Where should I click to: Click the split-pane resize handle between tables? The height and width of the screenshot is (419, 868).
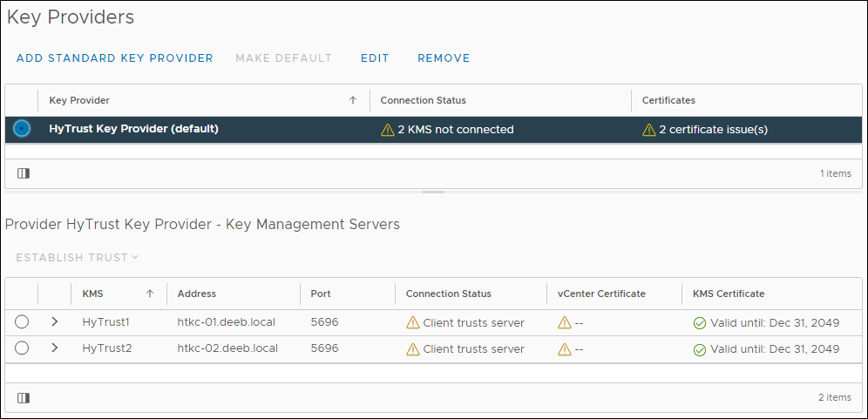click(433, 192)
